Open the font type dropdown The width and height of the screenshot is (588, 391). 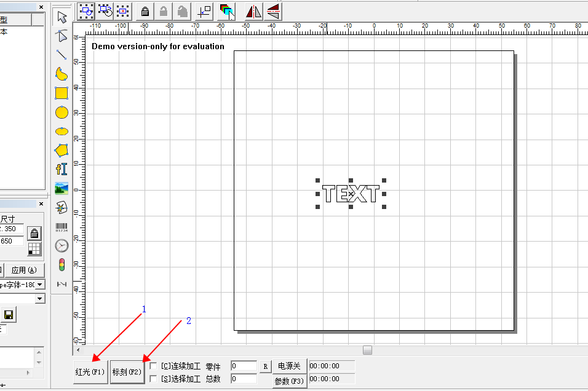40,285
